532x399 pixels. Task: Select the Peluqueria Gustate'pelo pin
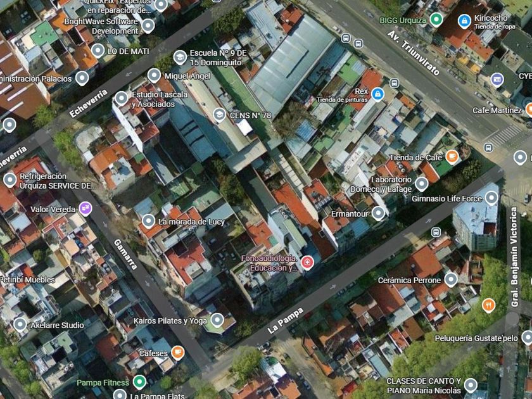pyautogui.click(x=527, y=338)
